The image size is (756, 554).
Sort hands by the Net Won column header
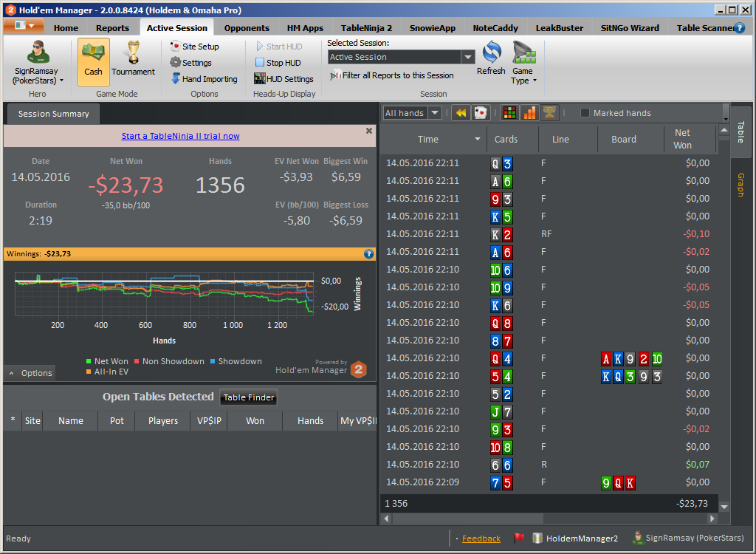pyautogui.click(x=690, y=139)
